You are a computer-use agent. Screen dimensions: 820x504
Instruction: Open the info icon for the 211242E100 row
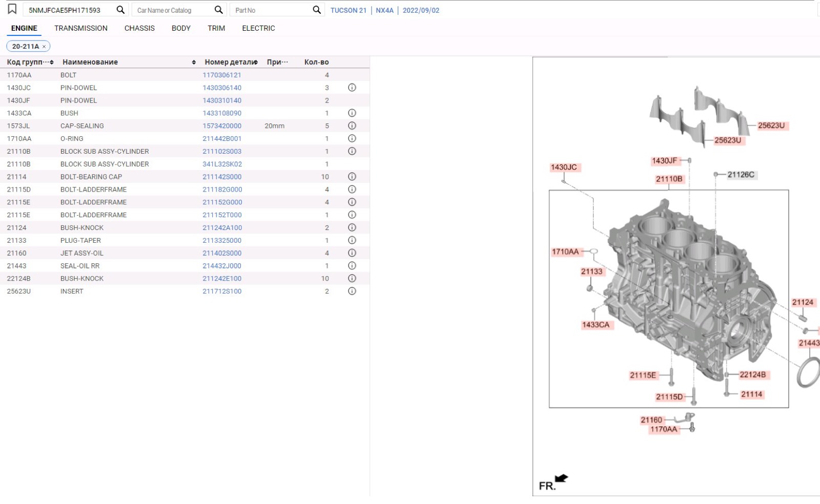point(352,278)
